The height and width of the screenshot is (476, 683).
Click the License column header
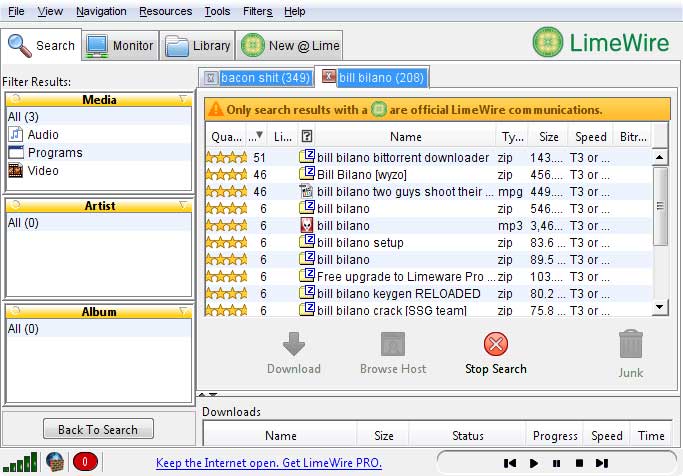(x=283, y=137)
